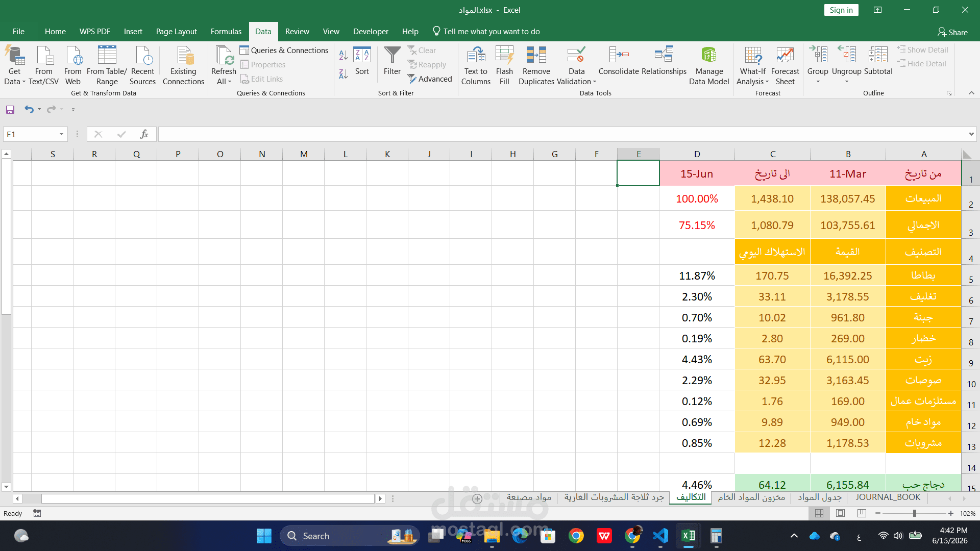980x551 pixels.
Task: Import From Text/CSV
Action: coord(44,65)
